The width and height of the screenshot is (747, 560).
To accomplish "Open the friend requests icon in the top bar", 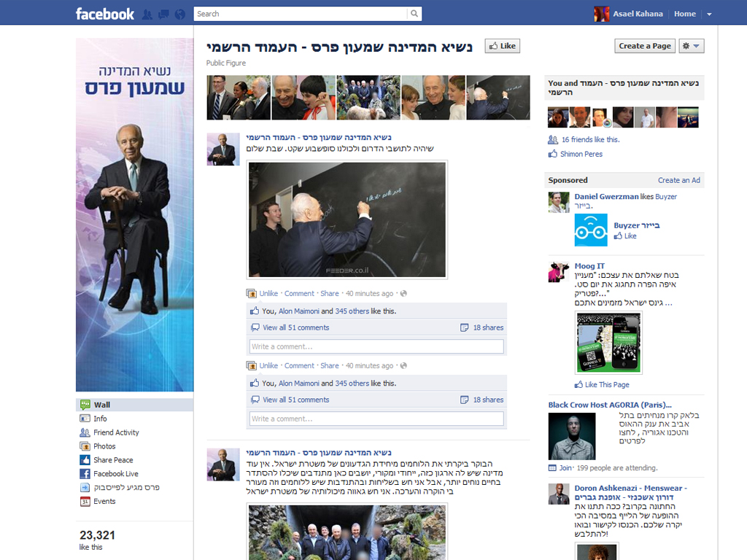I will click(x=147, y=15).
